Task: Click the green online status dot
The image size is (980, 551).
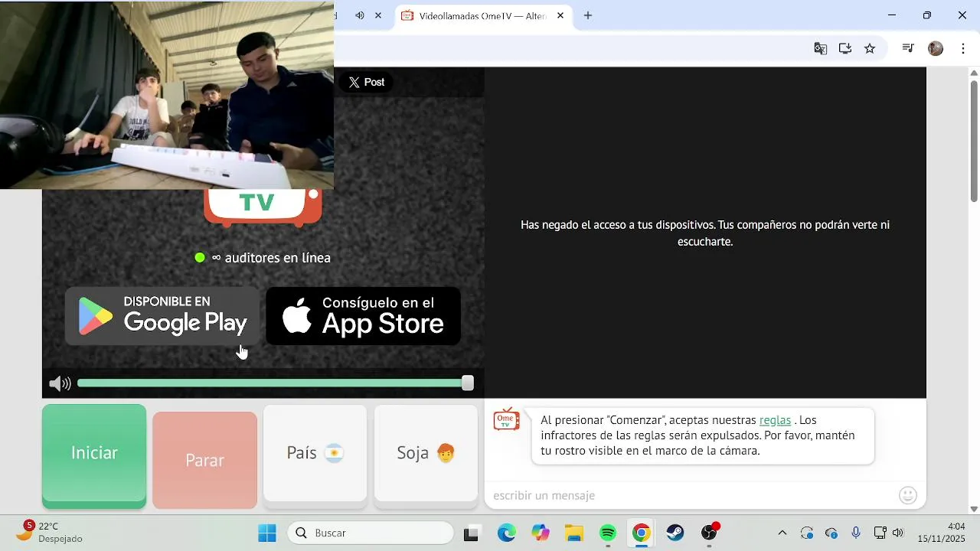Action: click(x=200, y=258)
